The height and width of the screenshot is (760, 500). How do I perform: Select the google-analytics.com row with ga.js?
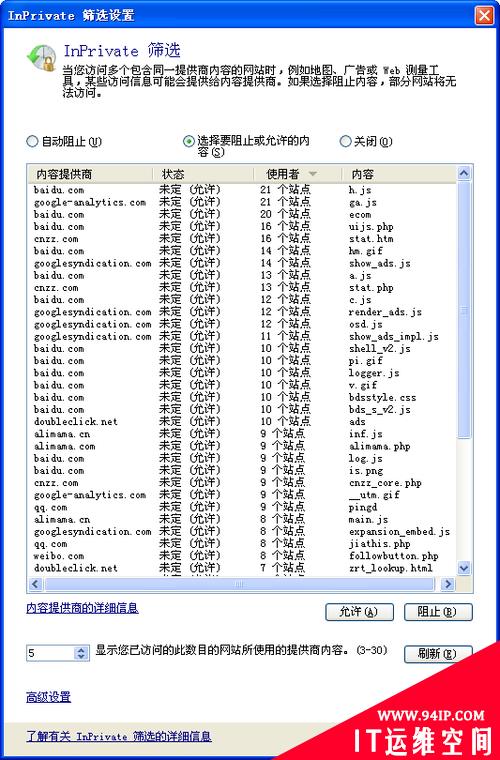pos(242,202)
